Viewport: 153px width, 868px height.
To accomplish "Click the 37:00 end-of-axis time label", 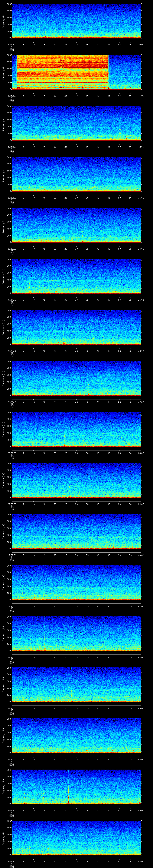I will 141,402.
